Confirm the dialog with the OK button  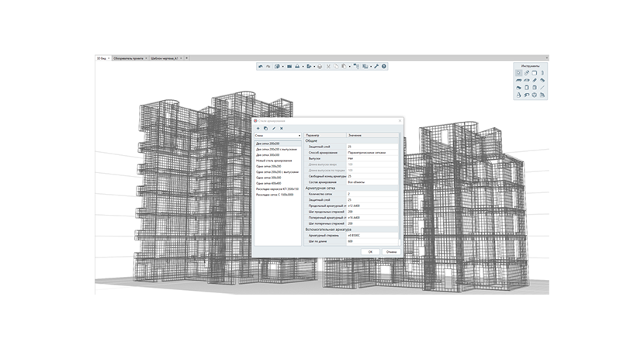pos(370,252)
